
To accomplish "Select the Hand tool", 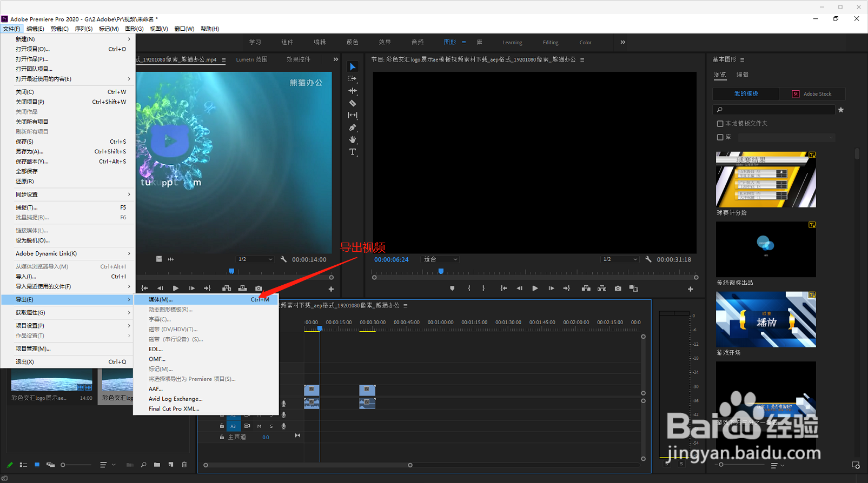I will [x=353, y=139].
